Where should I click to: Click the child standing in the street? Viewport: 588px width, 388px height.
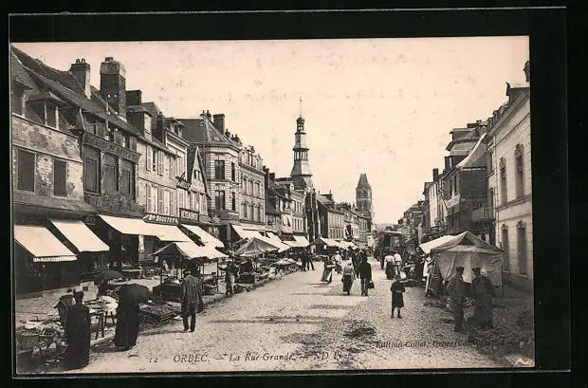[397, 297]
